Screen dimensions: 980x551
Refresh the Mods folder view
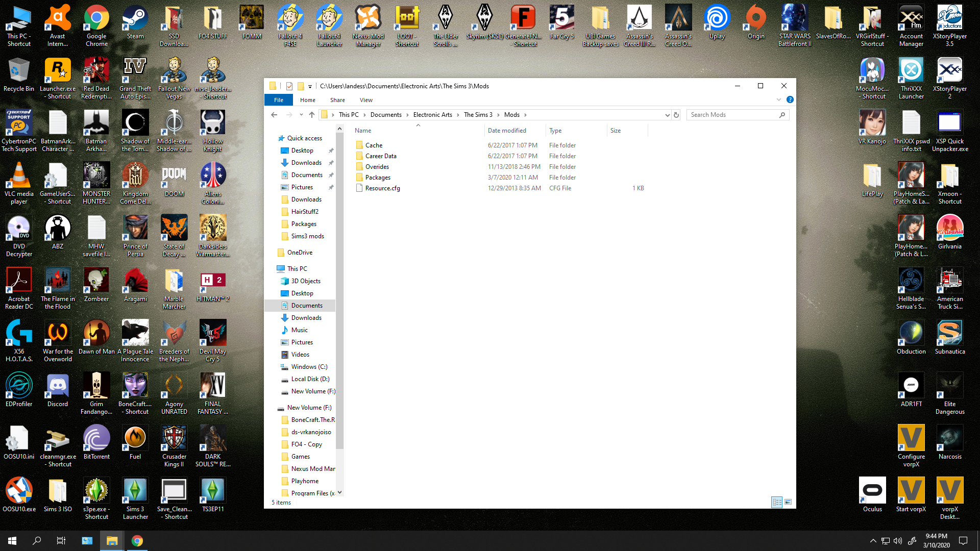(x=676, y=115)
